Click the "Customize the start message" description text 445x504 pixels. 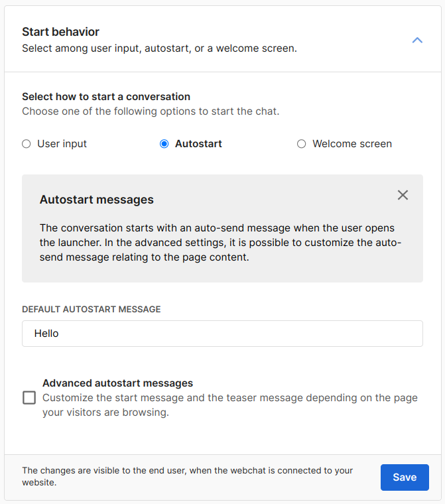(229, 405)
